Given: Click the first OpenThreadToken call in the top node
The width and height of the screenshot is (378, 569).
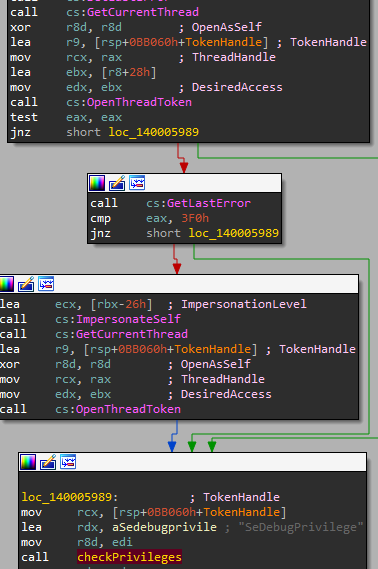Looking at the screenshot, I should pos(139,102).
